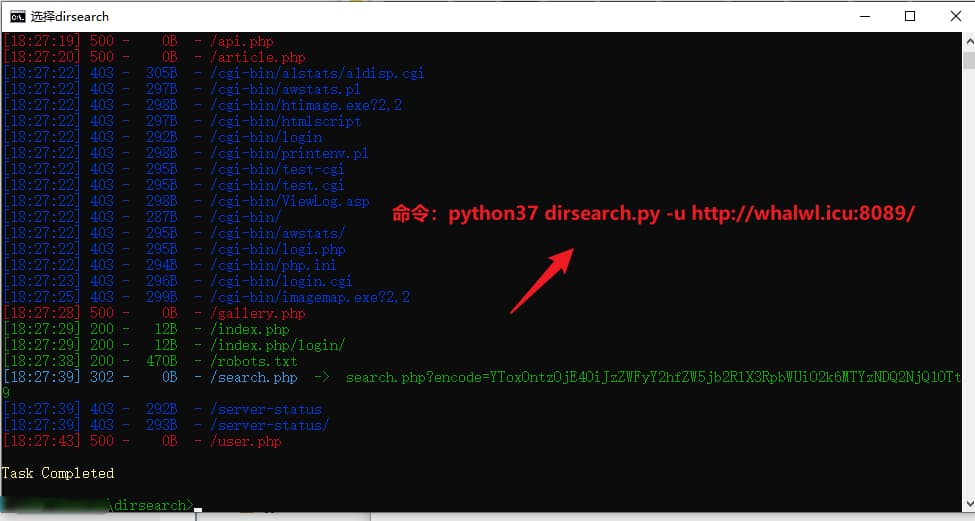Click /cgi-bin/ViewLog.asp path
The image size is (975, 521).
point(290,201)
